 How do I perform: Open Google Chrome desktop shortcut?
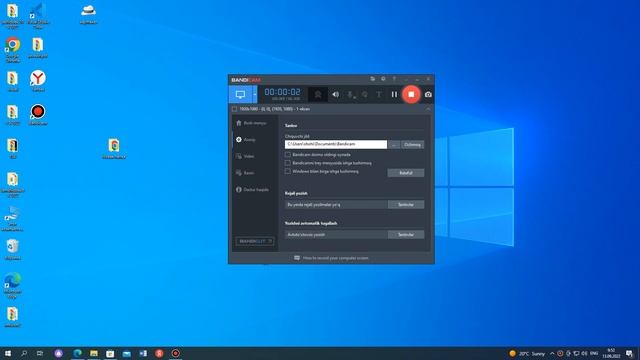(x=13, y=49)
